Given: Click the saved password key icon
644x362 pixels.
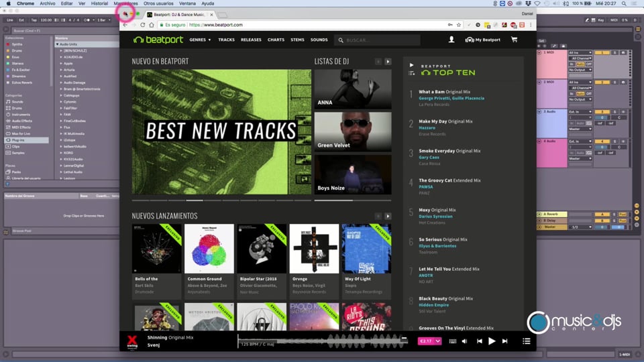Looking at the screenshot, I should (x=450, y=25).
